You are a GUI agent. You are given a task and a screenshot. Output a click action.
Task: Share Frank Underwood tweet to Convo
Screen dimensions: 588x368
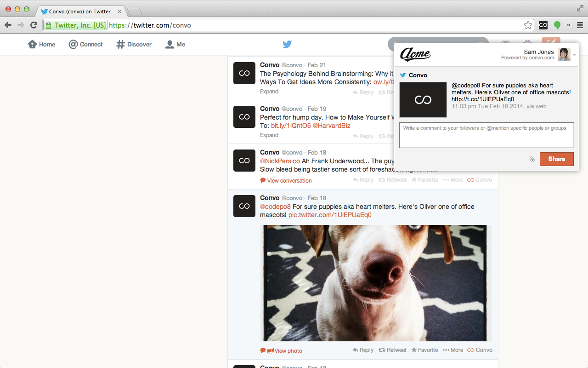[x=480, y=180]
